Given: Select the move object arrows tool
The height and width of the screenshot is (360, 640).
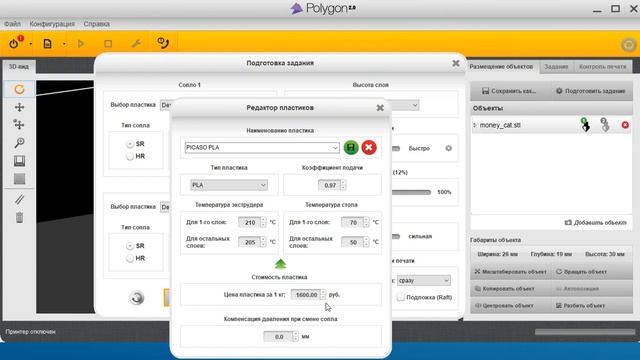Looking at the screenshot, I should coord(19,124).
